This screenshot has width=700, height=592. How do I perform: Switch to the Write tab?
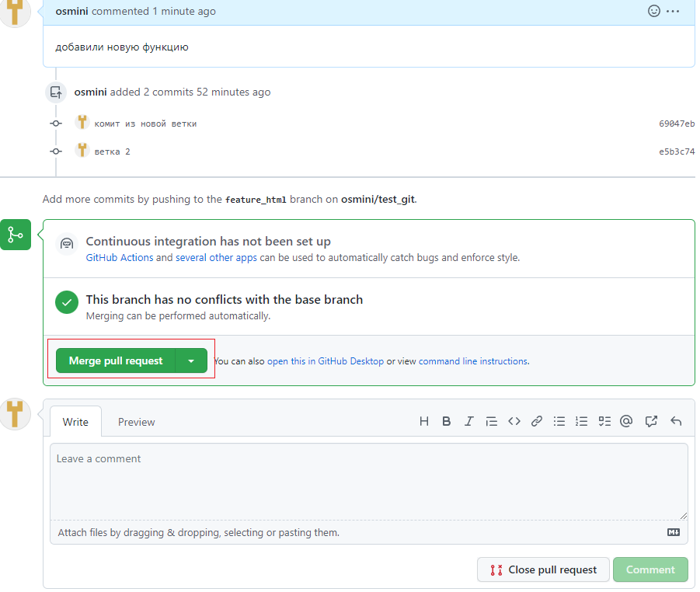pos(75,422)
